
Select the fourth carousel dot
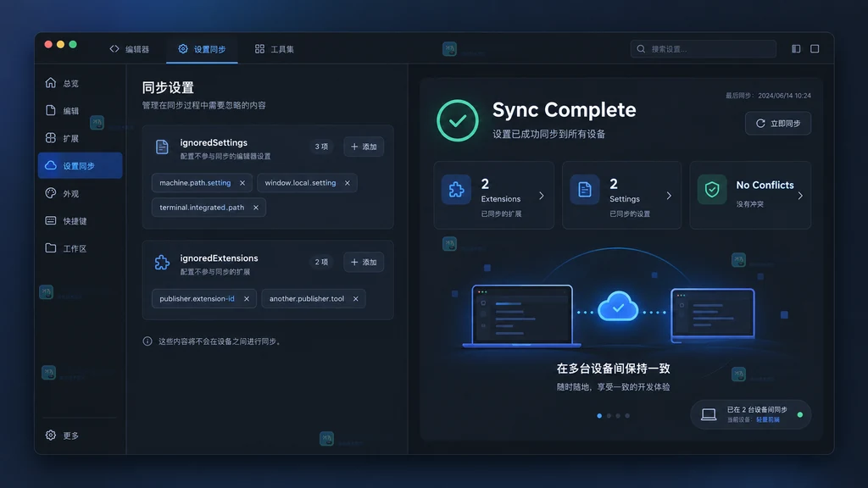pos(628,415)
